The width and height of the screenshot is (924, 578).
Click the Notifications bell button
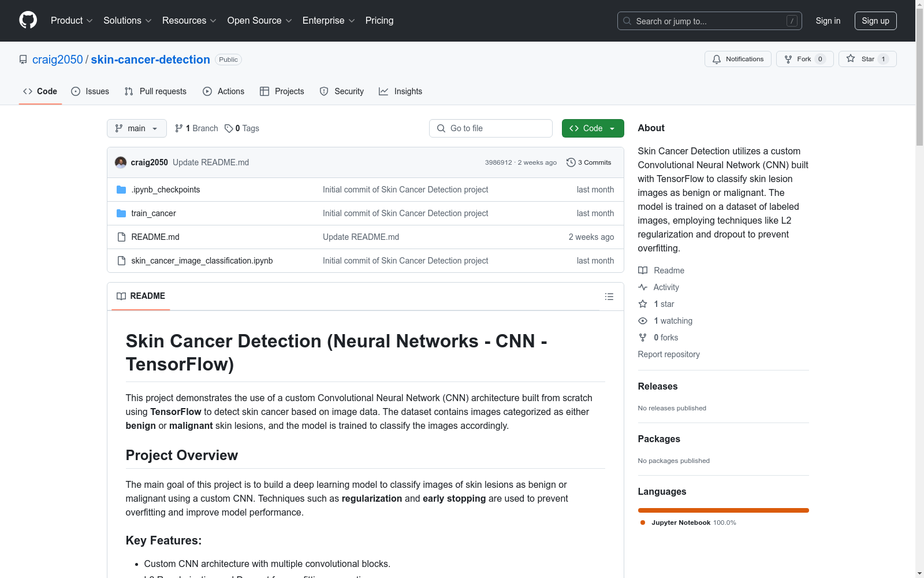point(737,59)
